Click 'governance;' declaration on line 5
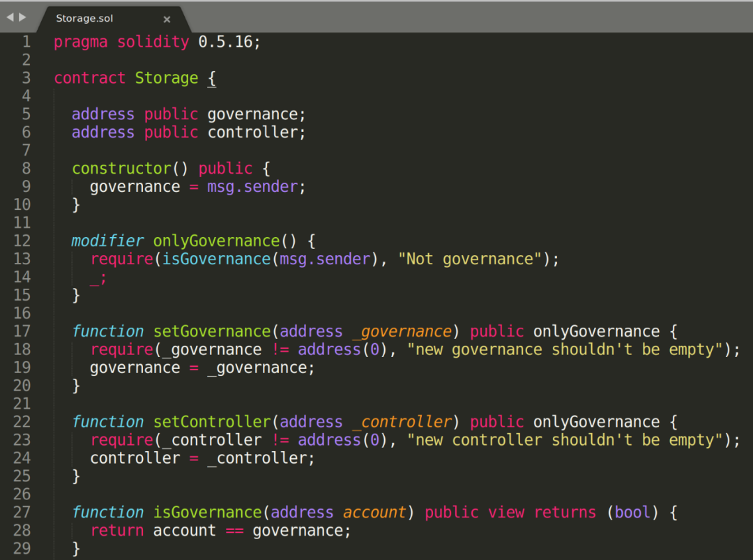 [256, 115]
